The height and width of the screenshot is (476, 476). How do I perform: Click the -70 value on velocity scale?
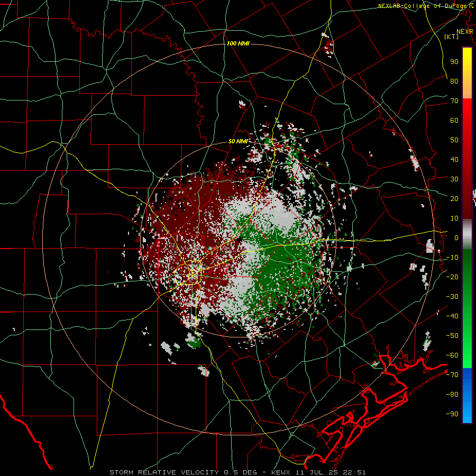(452, 375)
